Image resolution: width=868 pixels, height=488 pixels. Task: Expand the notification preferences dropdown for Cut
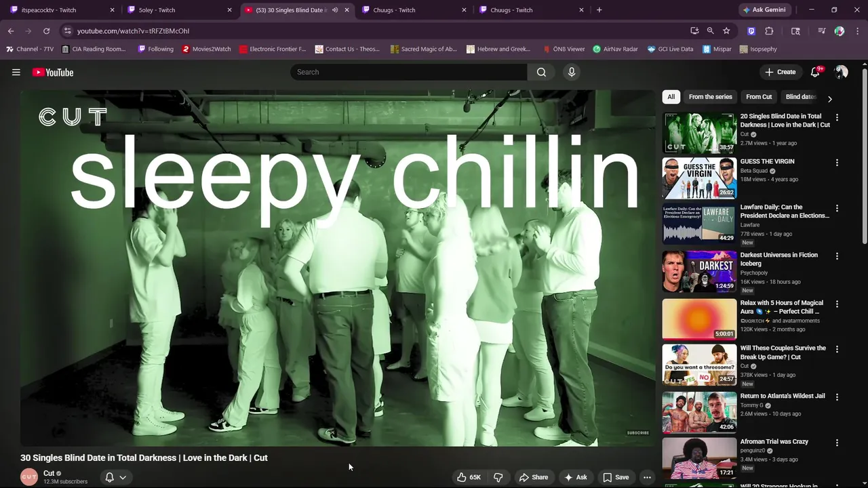123,477
